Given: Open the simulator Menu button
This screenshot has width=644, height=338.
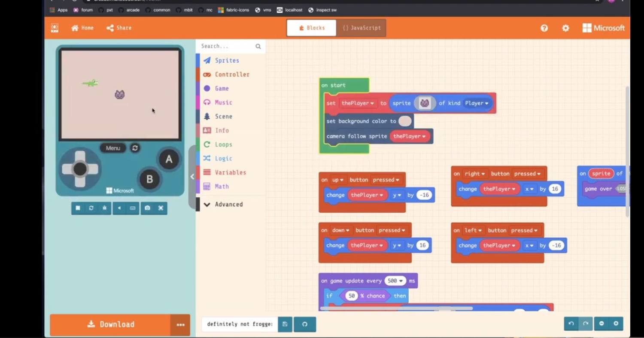Looking at the screenshot, I should [x=113, y=148].
